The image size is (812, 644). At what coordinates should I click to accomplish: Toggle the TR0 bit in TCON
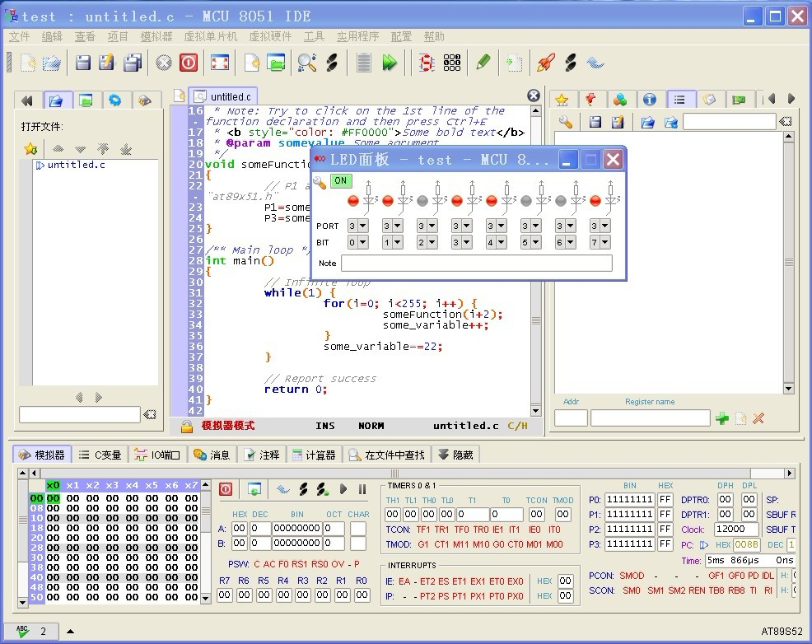[481, 530]
